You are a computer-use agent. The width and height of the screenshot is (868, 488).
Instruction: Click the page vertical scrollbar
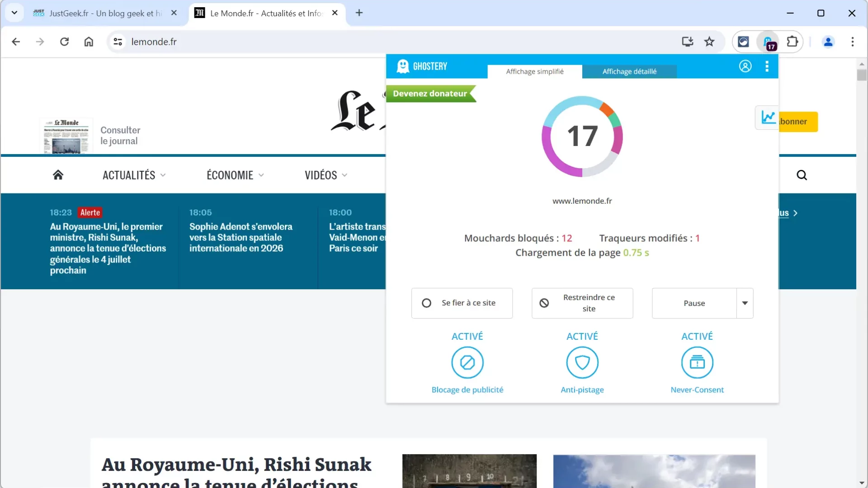click(x=862, y=75)
